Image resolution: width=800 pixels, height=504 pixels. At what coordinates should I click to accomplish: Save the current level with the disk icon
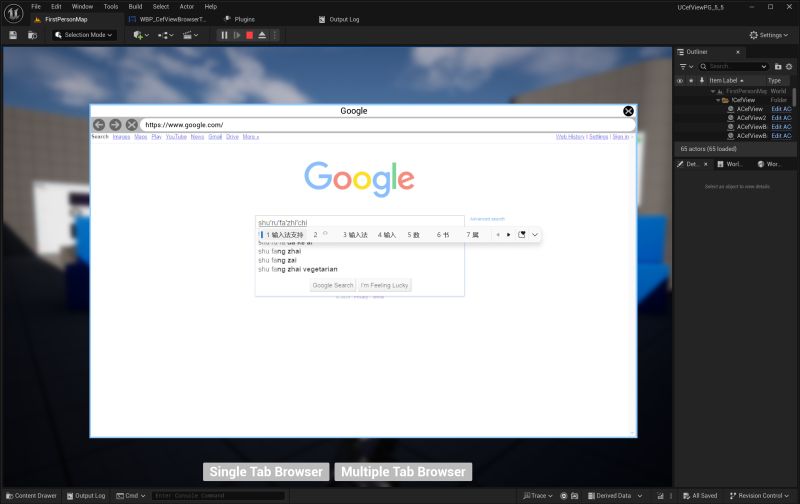tap(13, 35)
